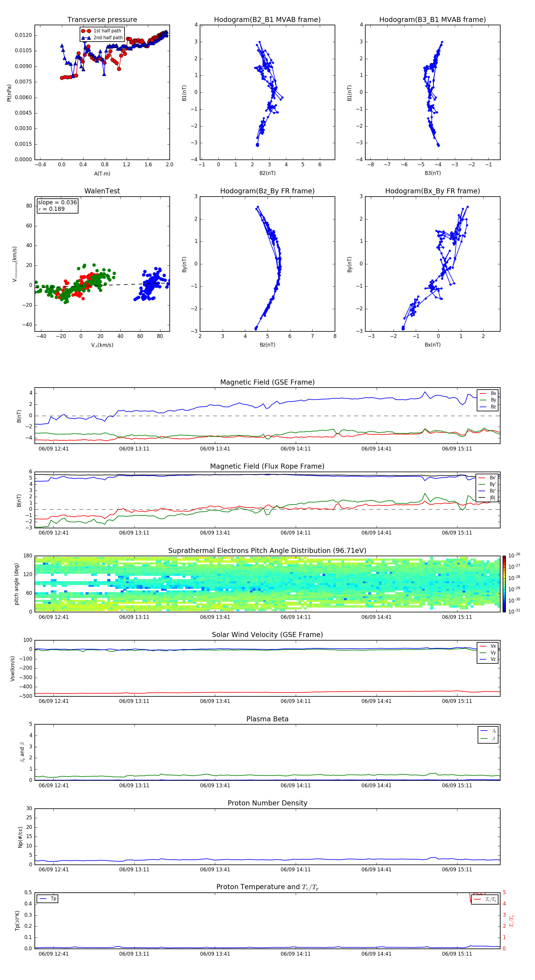The width and height of the screenshot is (535, 980).
Task: Click the "WalenTest" plot title
Action: click(102, 191)
